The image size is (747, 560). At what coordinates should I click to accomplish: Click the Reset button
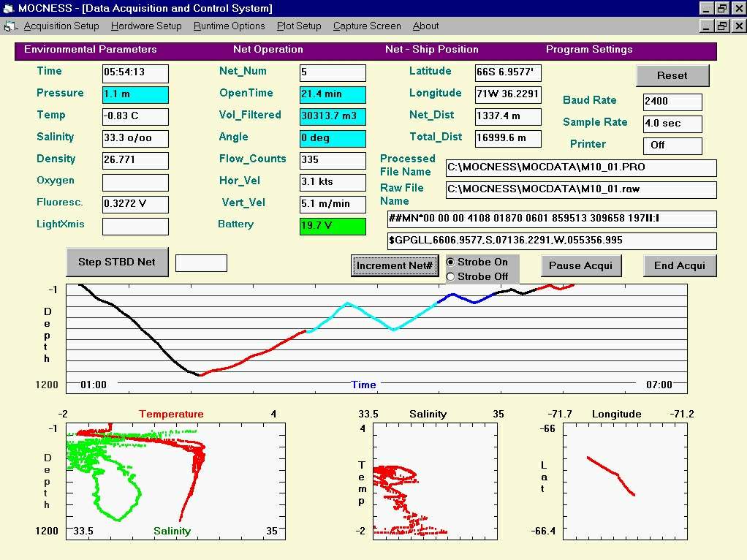pyautogui.click(x=672, y=76)
